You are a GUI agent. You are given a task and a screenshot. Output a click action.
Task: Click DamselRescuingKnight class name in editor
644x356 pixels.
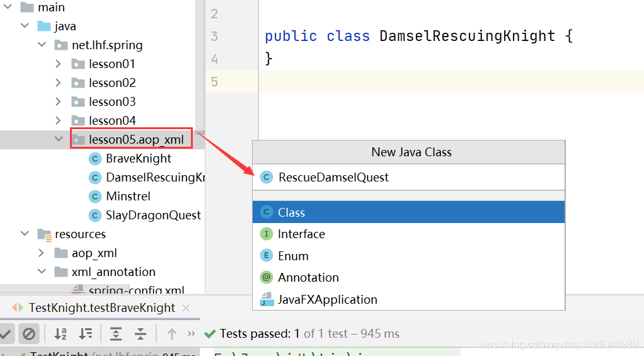point(467,36)
